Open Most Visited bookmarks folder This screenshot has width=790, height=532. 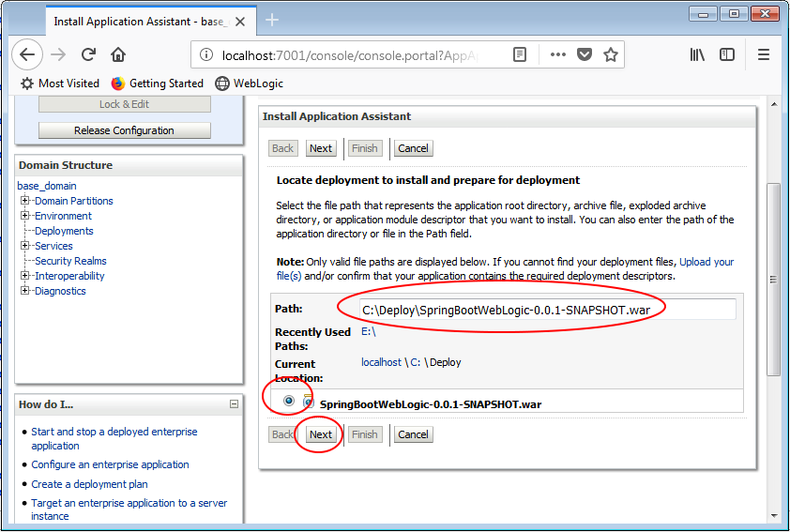[59, 84]
